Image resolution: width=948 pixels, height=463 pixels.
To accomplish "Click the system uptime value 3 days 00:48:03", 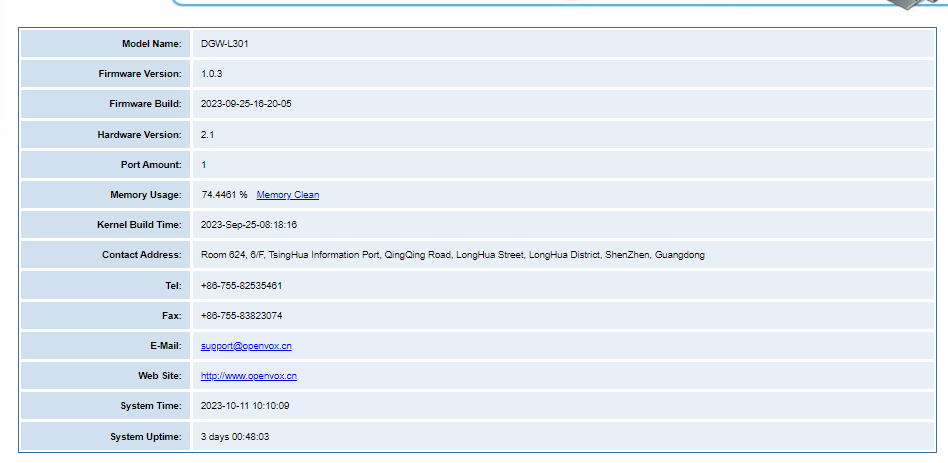I will click(x=235, y=436).
